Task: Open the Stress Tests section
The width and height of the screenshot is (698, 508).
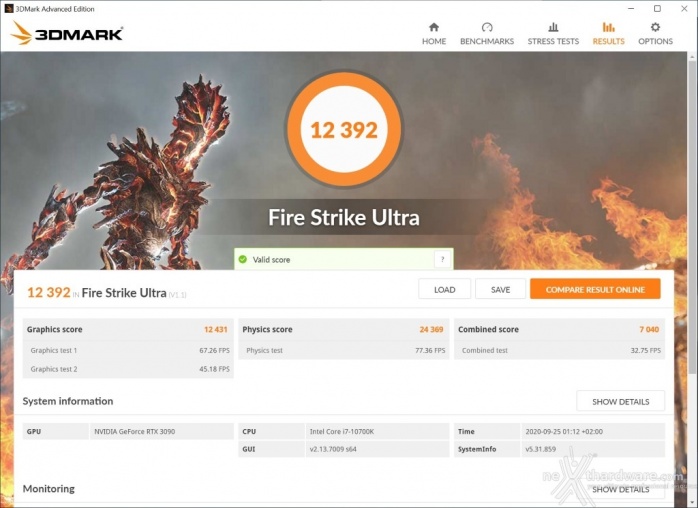Action: click(553, 34)
